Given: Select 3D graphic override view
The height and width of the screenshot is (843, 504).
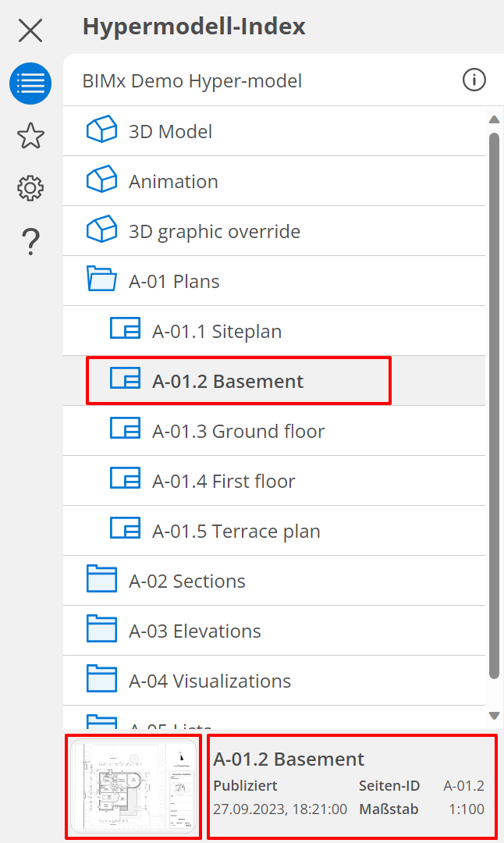Looking at the screenshot, I should [x=214, y=231].
